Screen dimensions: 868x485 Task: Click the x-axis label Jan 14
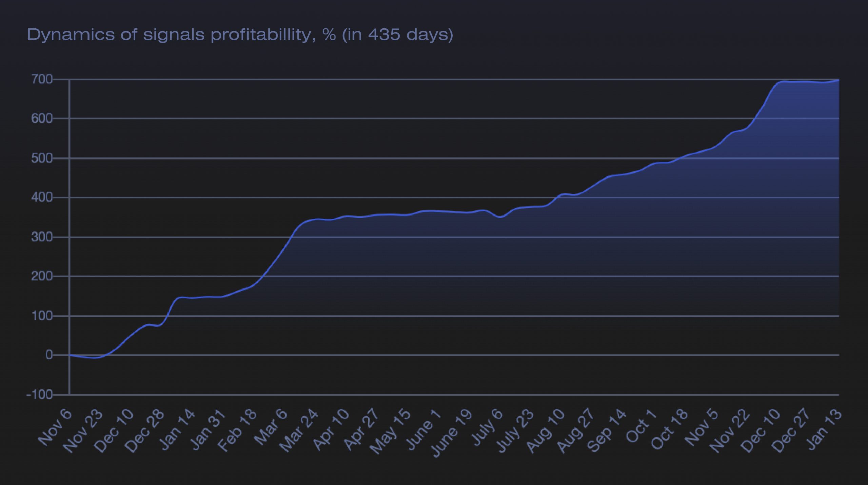click(177, 429)
